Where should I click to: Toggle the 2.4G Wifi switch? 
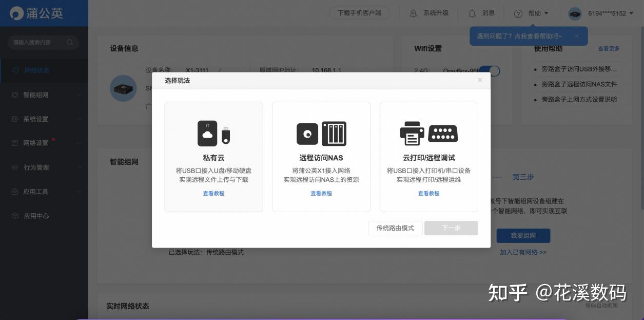coord(490,70)
